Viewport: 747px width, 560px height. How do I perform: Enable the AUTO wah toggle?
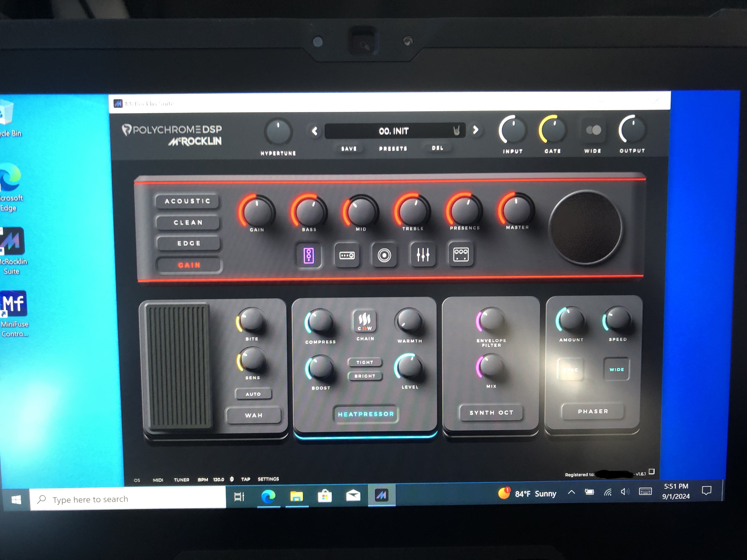pos(253,394)
